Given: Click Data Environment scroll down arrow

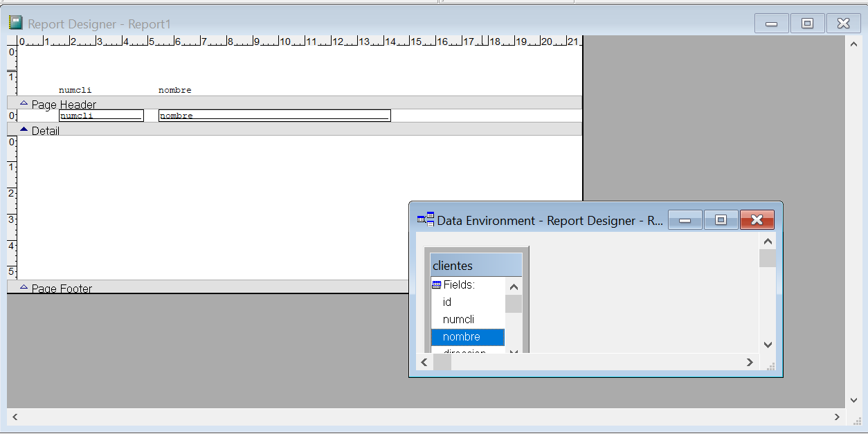Looking at the screenshot, I should tap(768, 345).
